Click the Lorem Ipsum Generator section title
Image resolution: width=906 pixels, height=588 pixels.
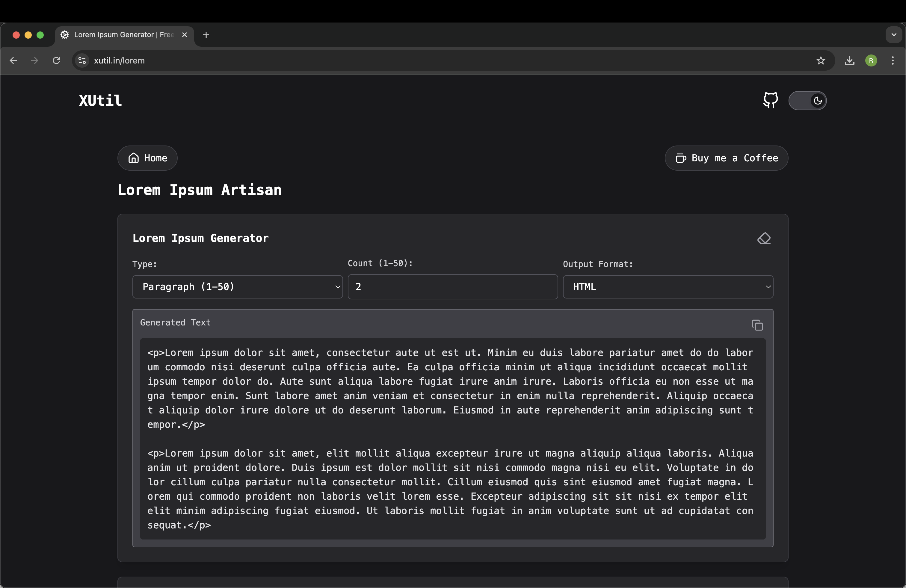coord(200,238)
